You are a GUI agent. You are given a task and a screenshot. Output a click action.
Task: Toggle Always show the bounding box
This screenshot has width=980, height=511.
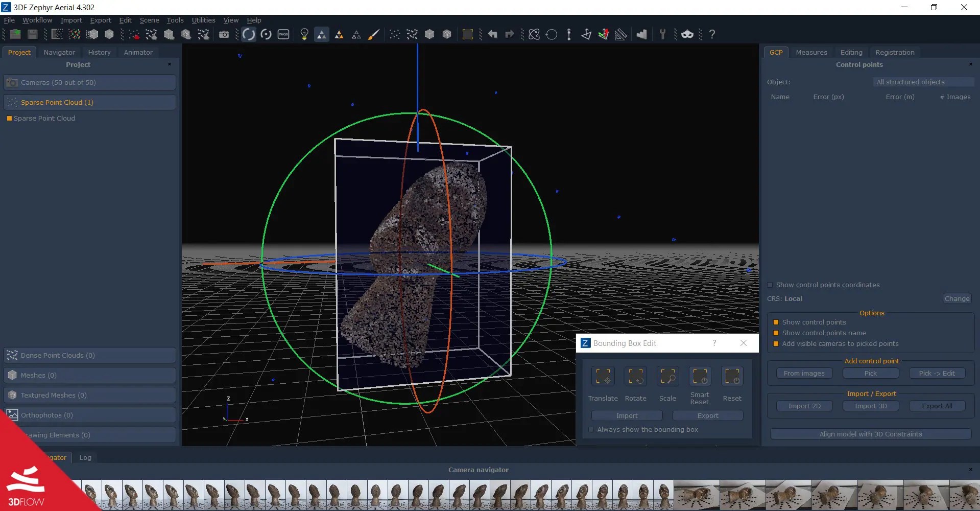(591, 429)
